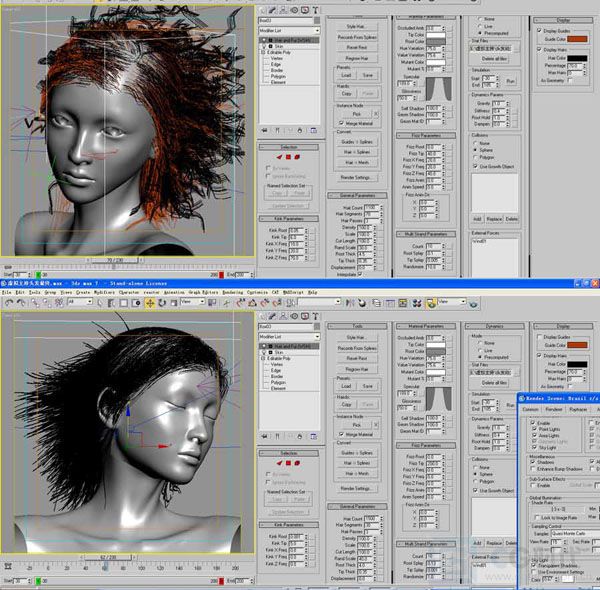Open the MAXScript menu
The height and width of the screenshot is (590, 600).
(294, 292)
